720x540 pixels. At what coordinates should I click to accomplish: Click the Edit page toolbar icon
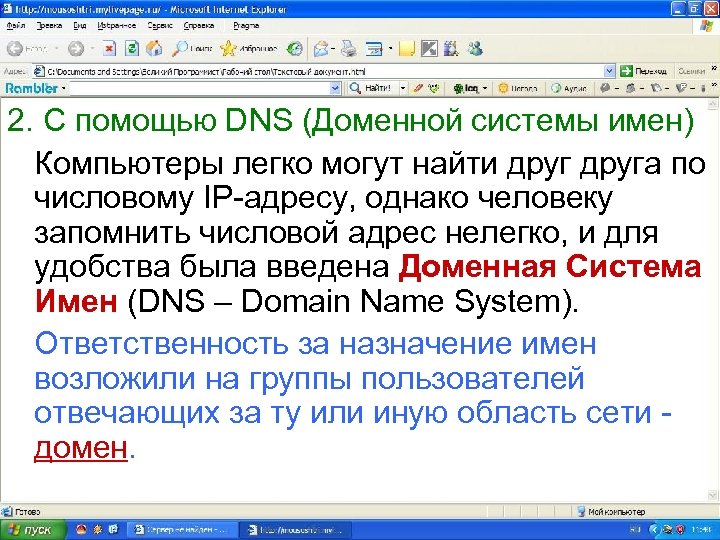(374, 48)
